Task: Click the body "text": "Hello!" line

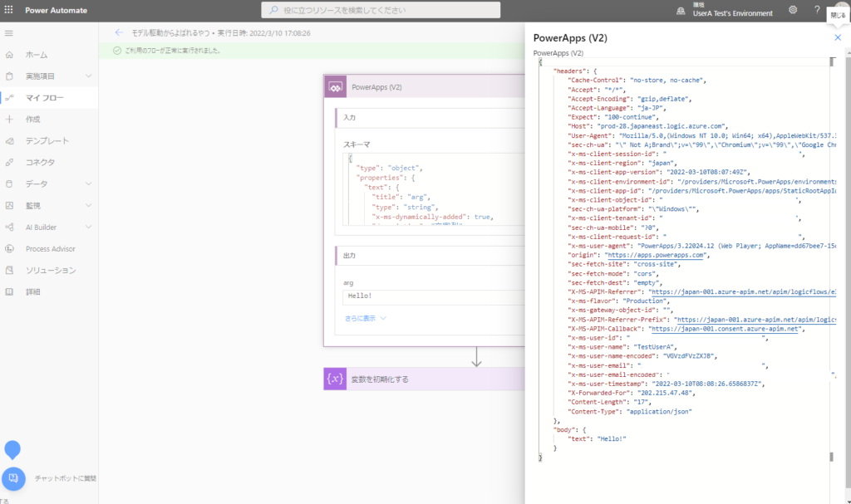Action: pyautogui.click(x=597, y=439)
